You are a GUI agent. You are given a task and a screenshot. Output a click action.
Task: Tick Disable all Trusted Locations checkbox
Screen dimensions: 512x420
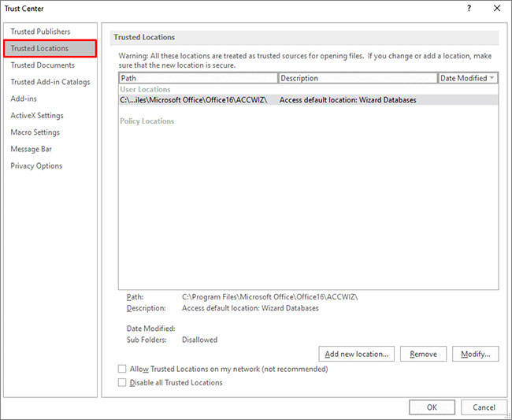coord(122,383)
